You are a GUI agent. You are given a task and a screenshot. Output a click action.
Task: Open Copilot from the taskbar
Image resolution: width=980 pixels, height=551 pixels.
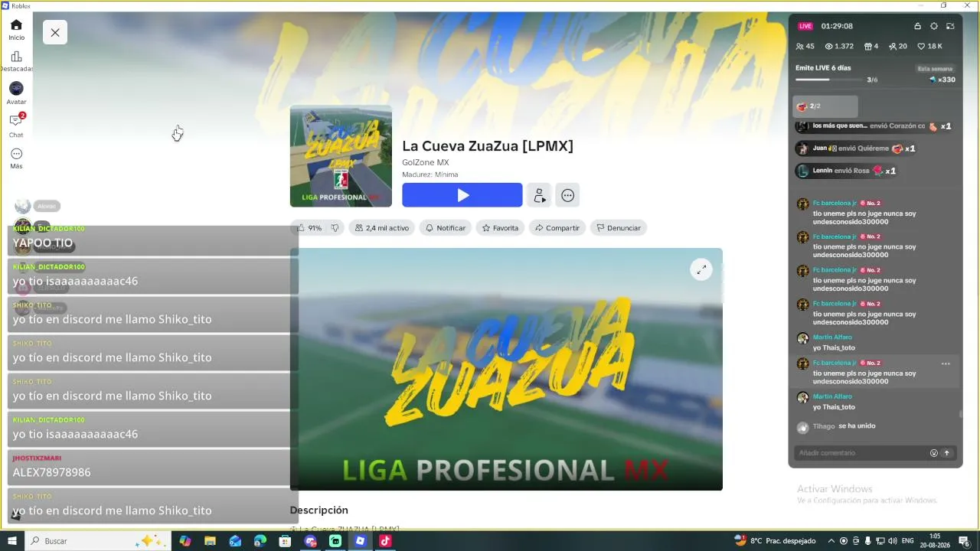point(185,541)
